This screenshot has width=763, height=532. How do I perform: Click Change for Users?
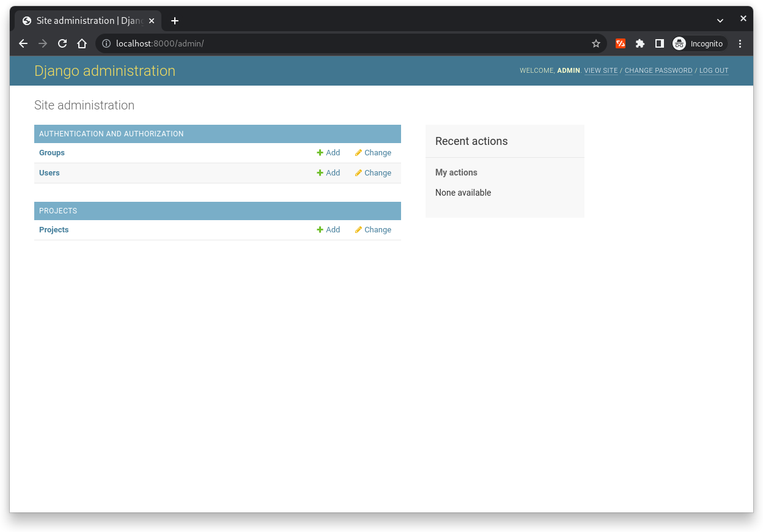pyautogui.click(x=373, y=173)
